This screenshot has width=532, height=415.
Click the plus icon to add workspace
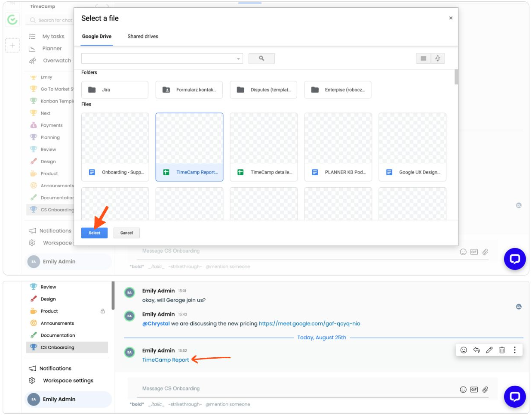point(12,45)
